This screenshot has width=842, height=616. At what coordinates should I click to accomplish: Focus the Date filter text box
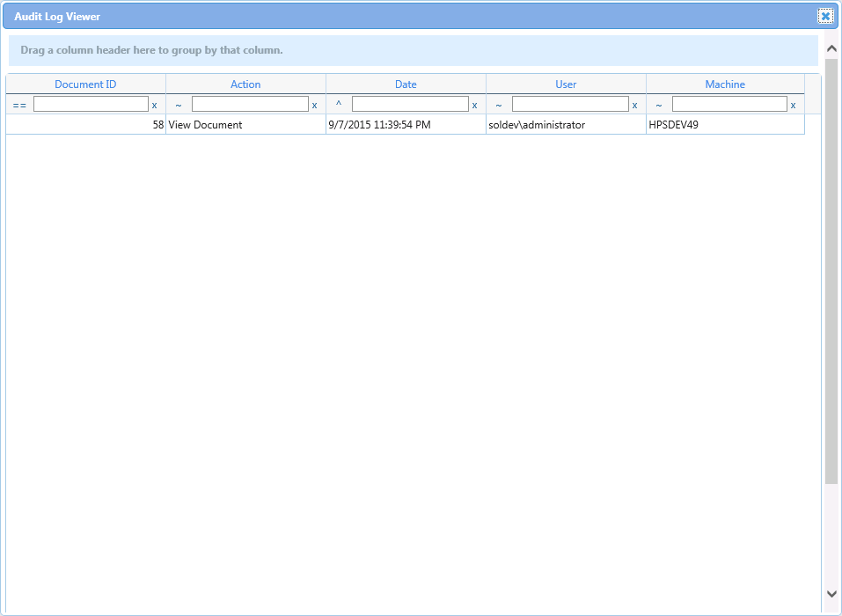click(410, 104)
